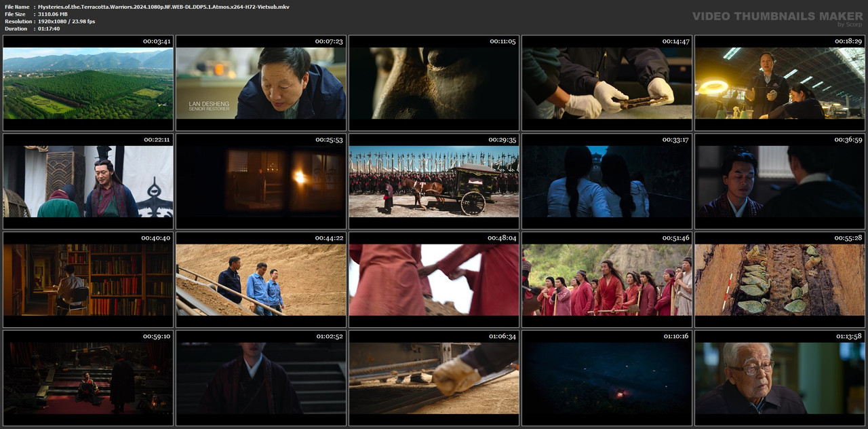The image size is (868, 429).
Task: Click the 00:29:35 timestamp label
Action: (x=502, y=140)
